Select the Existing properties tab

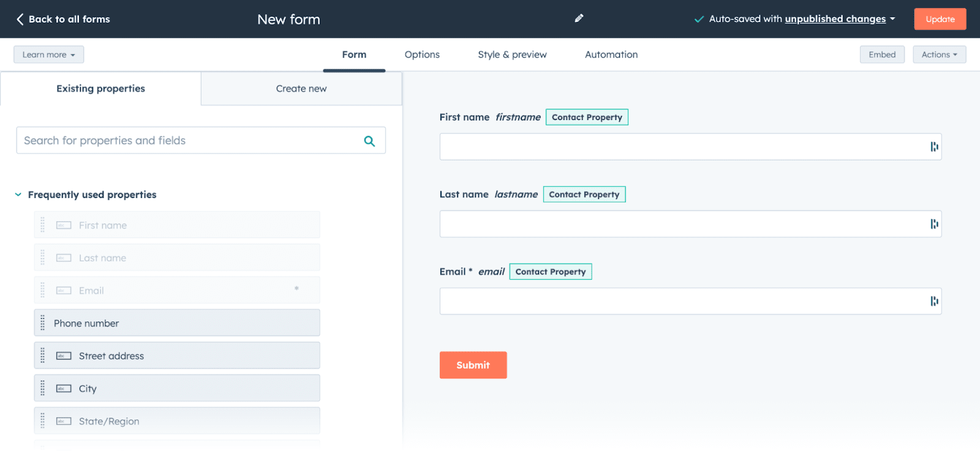point(100,89)
